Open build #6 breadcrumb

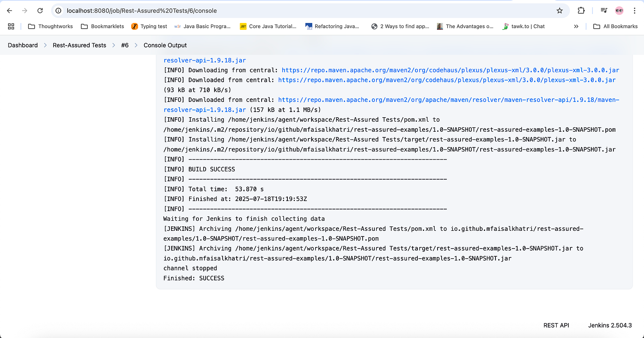pos(125,45)
